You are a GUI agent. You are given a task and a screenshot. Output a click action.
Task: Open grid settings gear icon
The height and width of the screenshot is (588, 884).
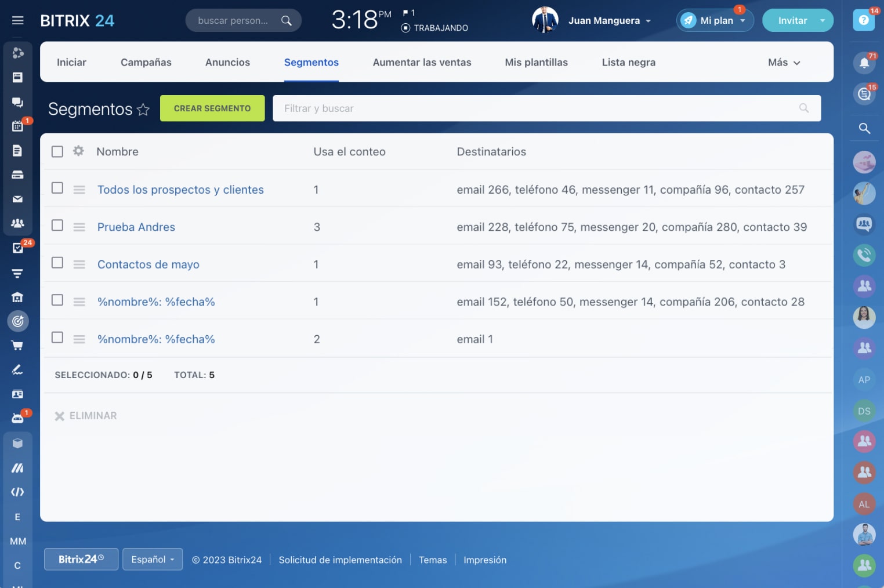[x=78, y=151]
